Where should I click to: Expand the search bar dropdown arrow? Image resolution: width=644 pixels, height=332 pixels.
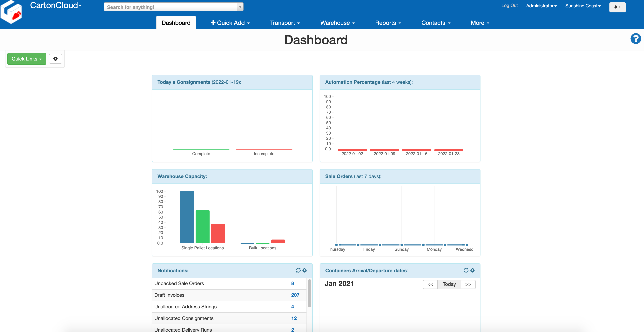point(240,7)
